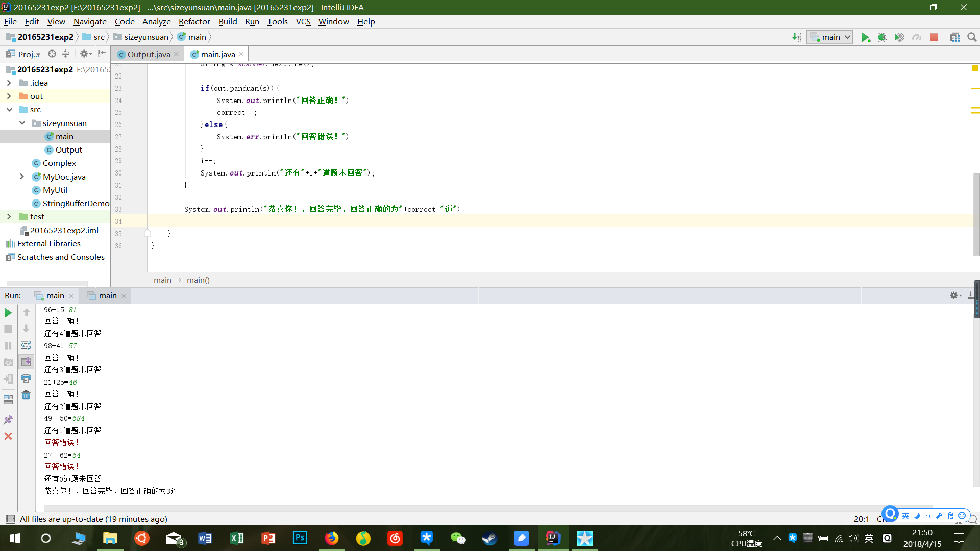Screen dimensions: 980x551
Task: Open the VCS menu
Action: click(x=303, y=21)
